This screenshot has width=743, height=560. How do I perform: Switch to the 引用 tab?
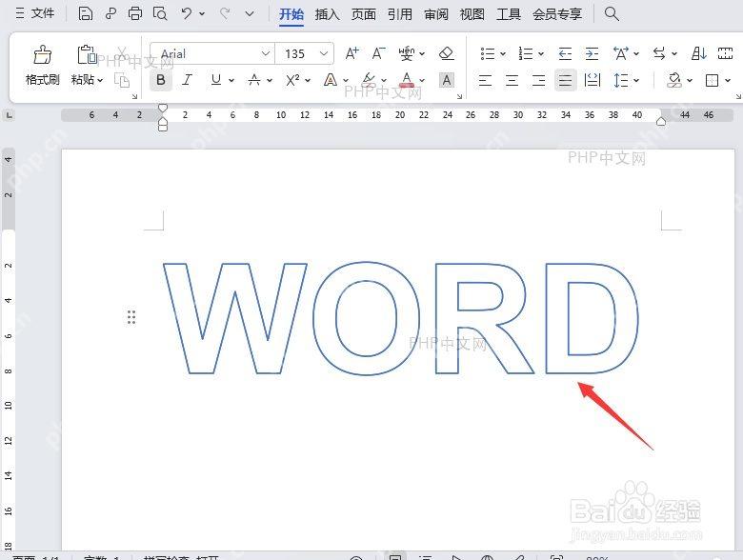tap(400, 14)
